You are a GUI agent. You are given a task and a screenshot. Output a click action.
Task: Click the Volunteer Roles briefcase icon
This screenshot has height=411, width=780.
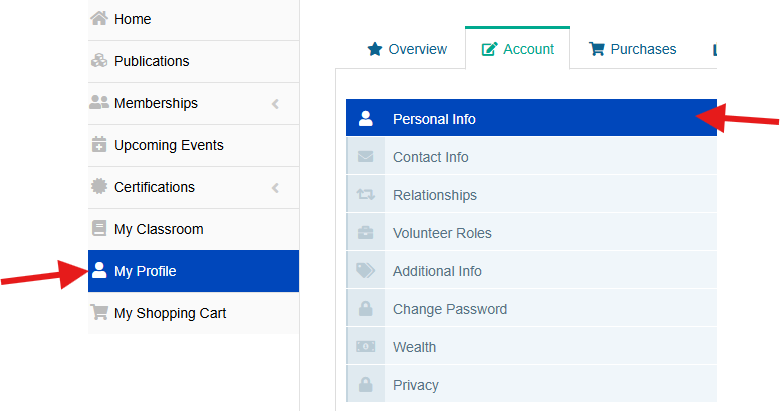point(366,232)
